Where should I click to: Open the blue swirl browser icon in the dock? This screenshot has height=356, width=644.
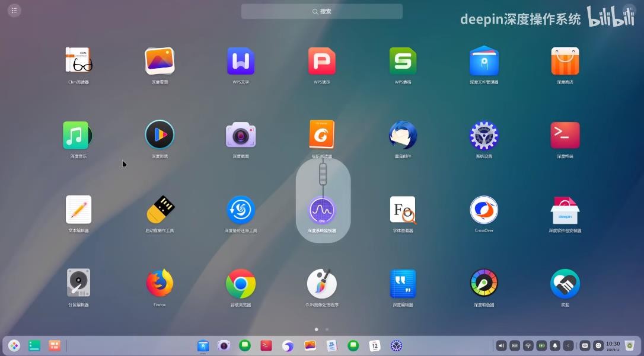tap(288, 346)
